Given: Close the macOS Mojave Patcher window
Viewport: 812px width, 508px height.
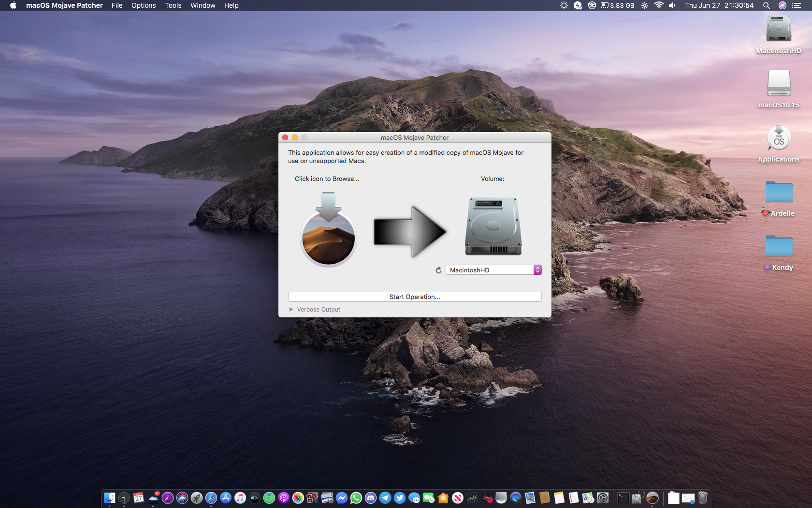Looking at the screenshot, I should (285, 137).
